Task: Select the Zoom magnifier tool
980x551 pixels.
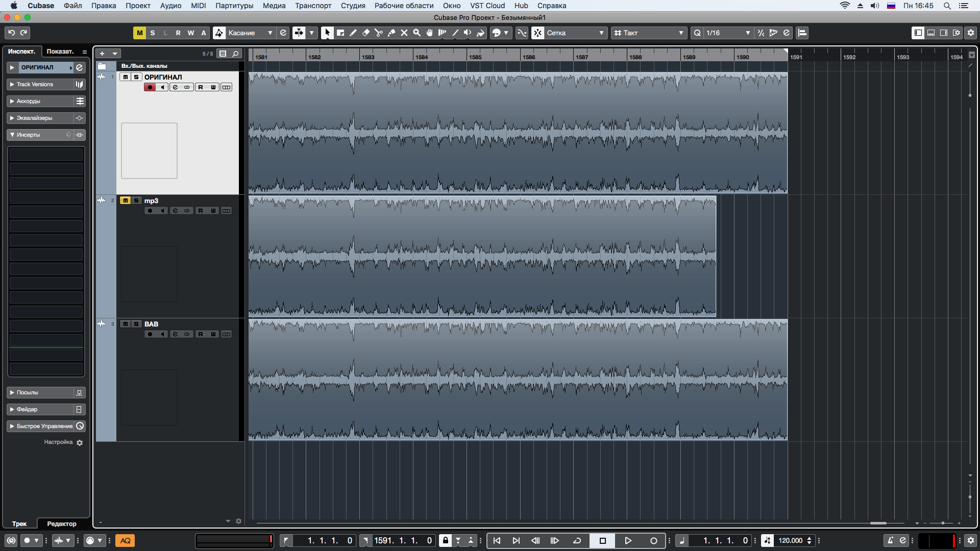Action: (x=416, y=33)
